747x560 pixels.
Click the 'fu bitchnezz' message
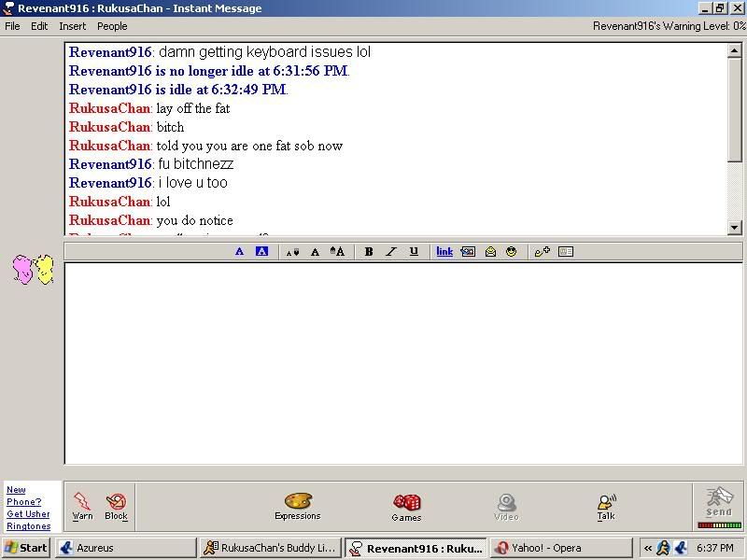(196, 164)
